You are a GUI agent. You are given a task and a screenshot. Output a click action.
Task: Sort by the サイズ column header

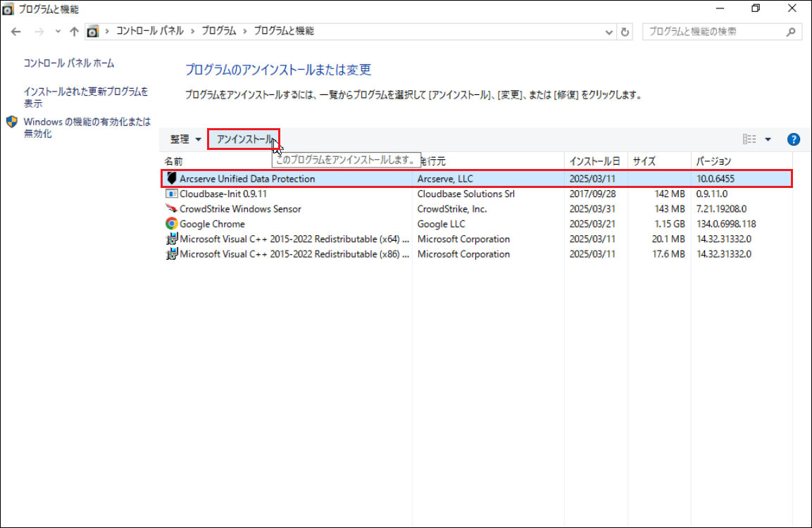point(644,161)
